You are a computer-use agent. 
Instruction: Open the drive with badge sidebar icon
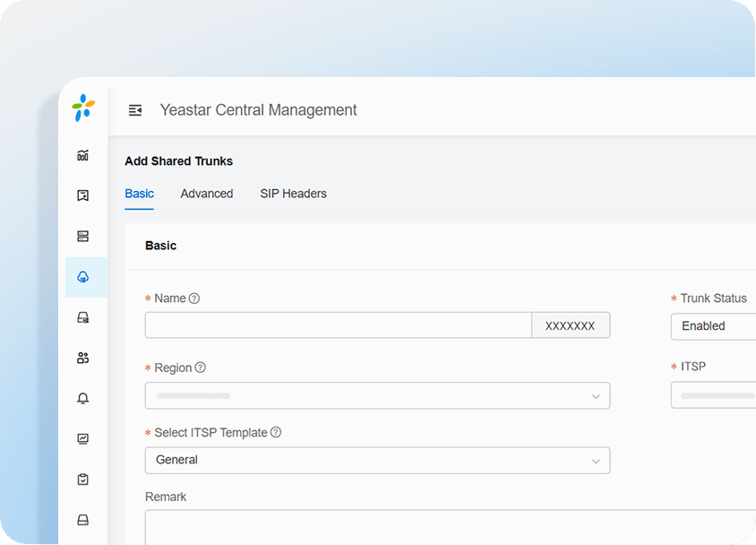[x=83, y=317]
